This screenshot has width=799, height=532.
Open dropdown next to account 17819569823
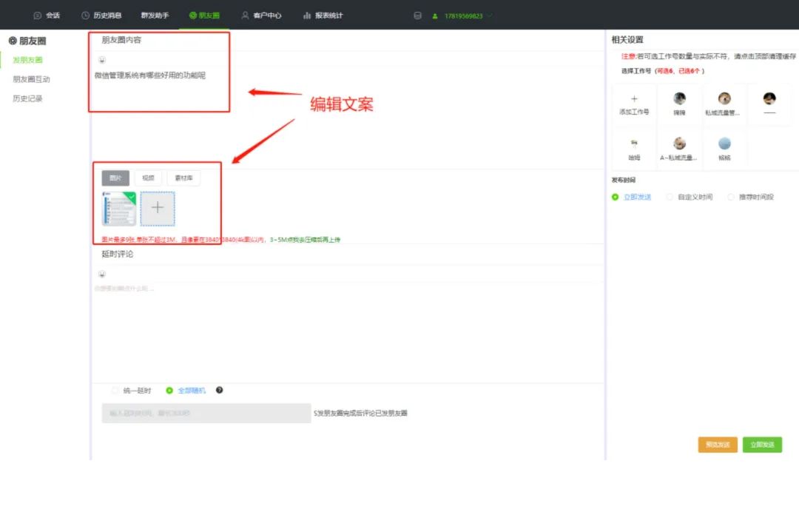click(488, 15)
